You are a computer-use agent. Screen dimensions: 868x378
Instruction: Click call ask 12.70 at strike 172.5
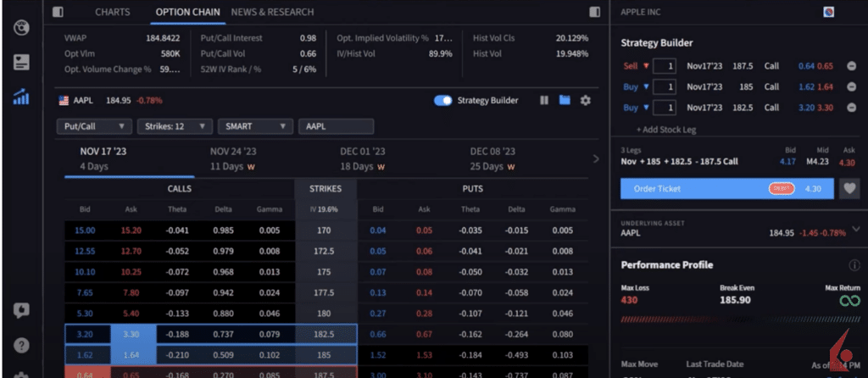tap(131, 251)
